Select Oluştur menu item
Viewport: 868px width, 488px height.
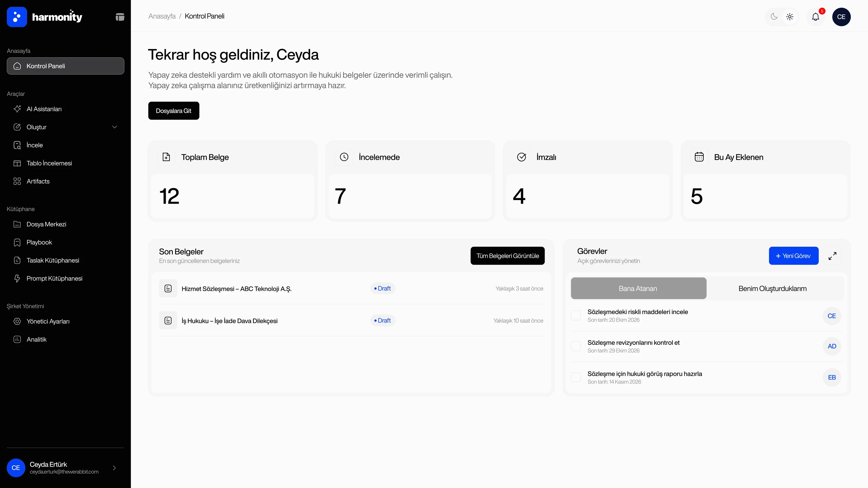(65, 127)
